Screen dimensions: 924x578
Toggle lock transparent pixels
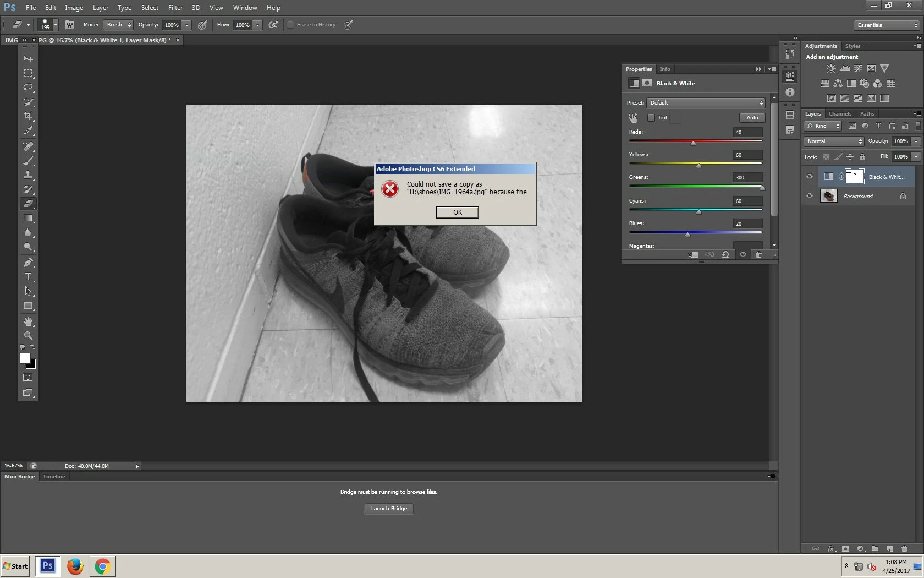pyautogui.click(x=826, y=157)
